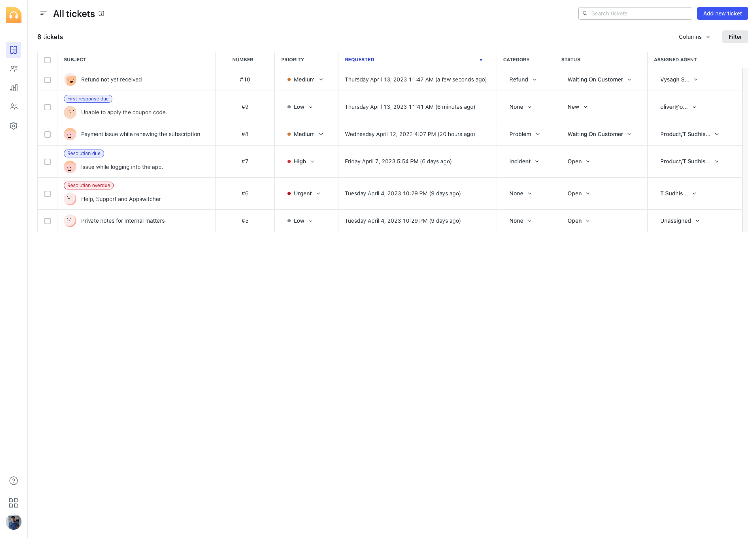Image resolution: width=756 pixels, height=538 pixels.
Task: Click requester avatar for Help, Support and Appswitcher
Action: pyautogui.click(x=70, y=199)
